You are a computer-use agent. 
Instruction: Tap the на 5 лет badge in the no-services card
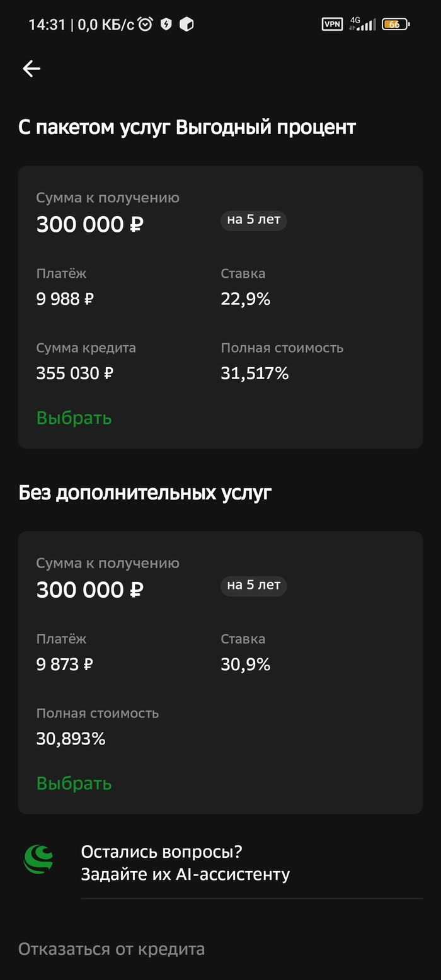[253, 585]
